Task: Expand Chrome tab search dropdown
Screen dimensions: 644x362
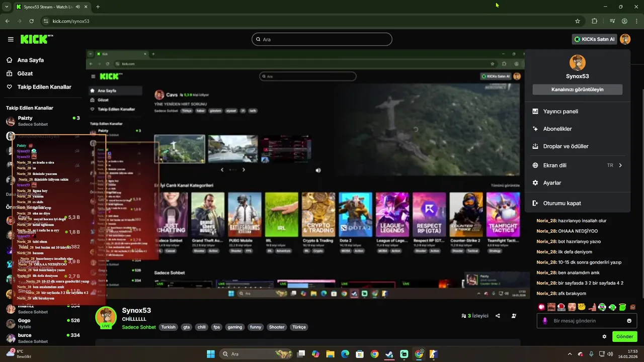Action: [7, 7]
